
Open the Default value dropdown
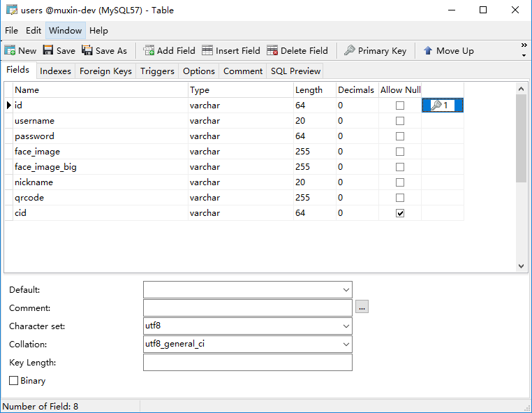[346, 290]
